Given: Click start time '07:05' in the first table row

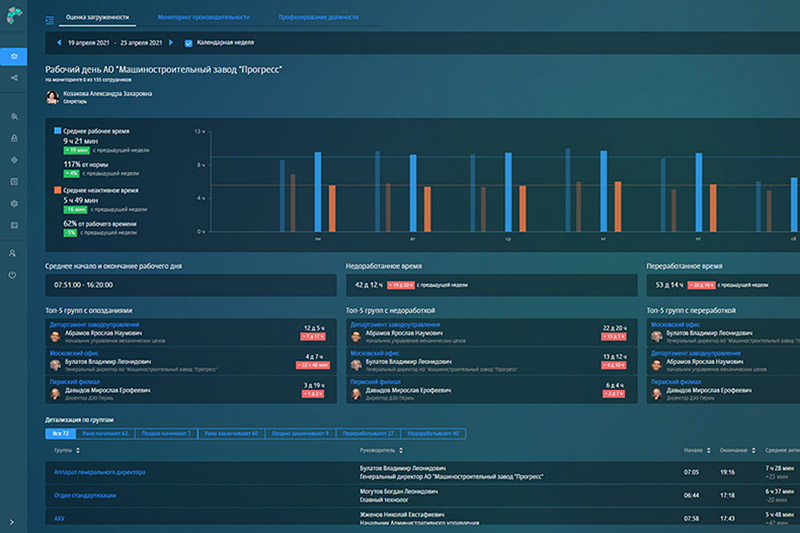Looking at the screenshot, I should click(x=691, y=472).
